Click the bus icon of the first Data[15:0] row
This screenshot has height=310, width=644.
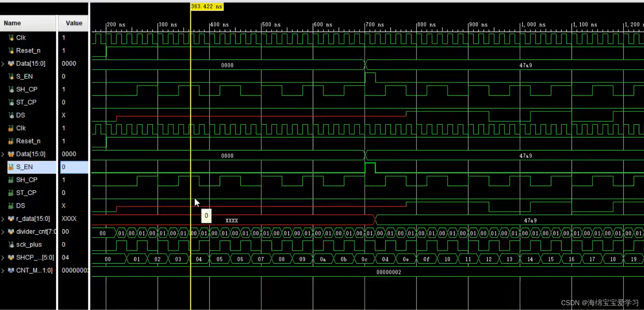[x=11, y=64]
